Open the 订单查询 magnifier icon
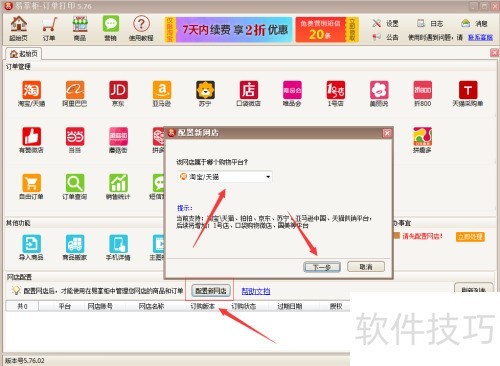The width and height of the screenshot is (500, 366). coord(75,187)
